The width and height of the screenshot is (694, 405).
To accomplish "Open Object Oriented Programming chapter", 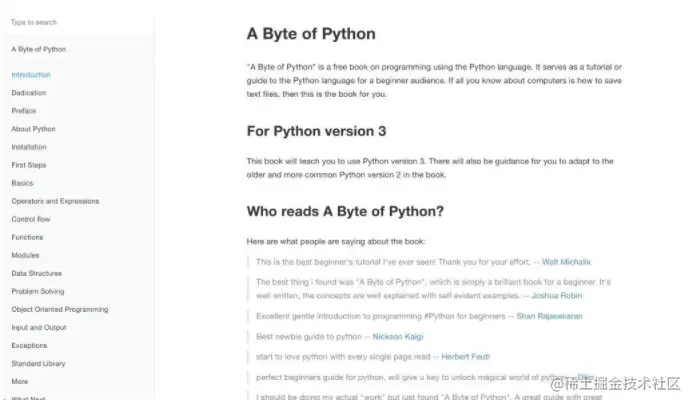I will (x=59, y=309).
